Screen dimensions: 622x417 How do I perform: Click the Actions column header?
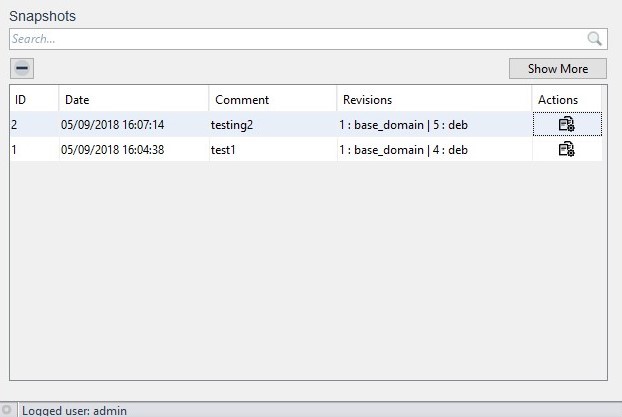point(566,100)
